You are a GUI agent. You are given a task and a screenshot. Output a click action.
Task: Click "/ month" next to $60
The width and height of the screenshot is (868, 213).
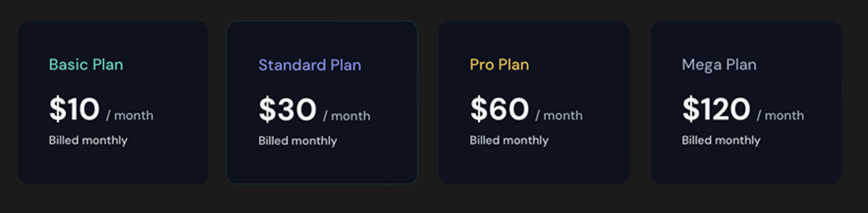(x=559, y=116)
